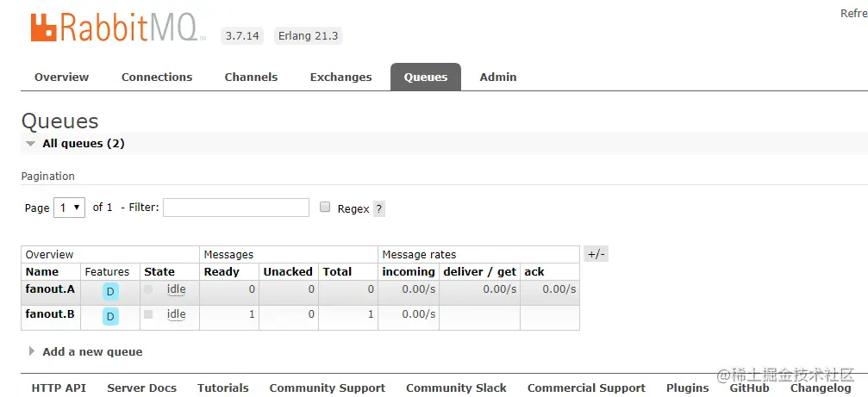This screenshot has width=868, height=397.
Task: Open the Changelog link
Action: (821, 388)
